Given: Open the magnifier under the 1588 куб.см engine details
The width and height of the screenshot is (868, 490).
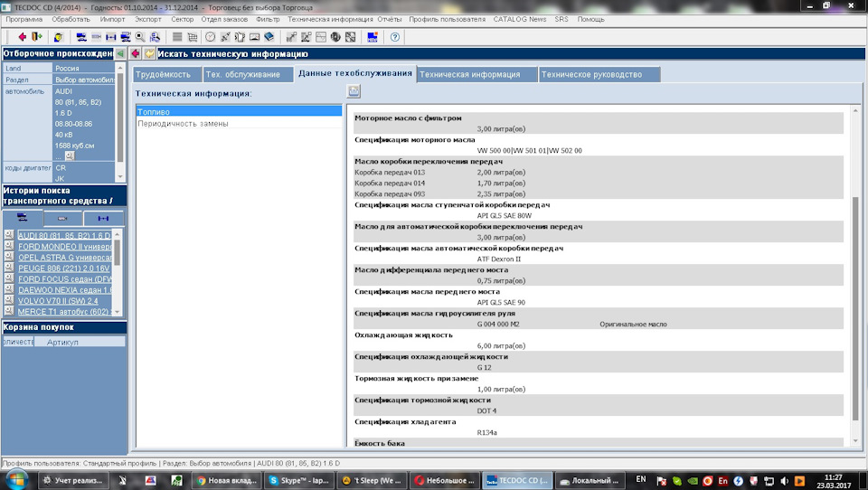Looking at the screenshot, I should [71, 155].
